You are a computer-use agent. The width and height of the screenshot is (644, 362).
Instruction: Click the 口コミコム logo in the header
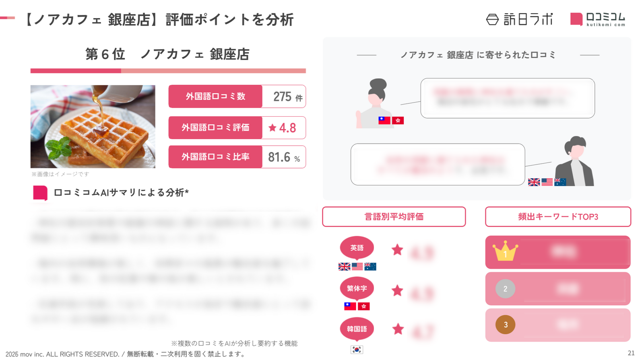pos(598,19)
